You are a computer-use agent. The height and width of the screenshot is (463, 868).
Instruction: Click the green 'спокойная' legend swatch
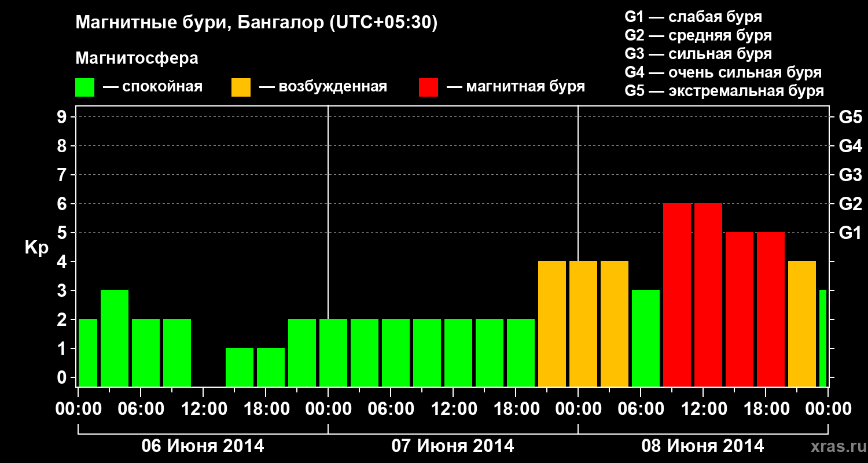(x=85, y=87)
